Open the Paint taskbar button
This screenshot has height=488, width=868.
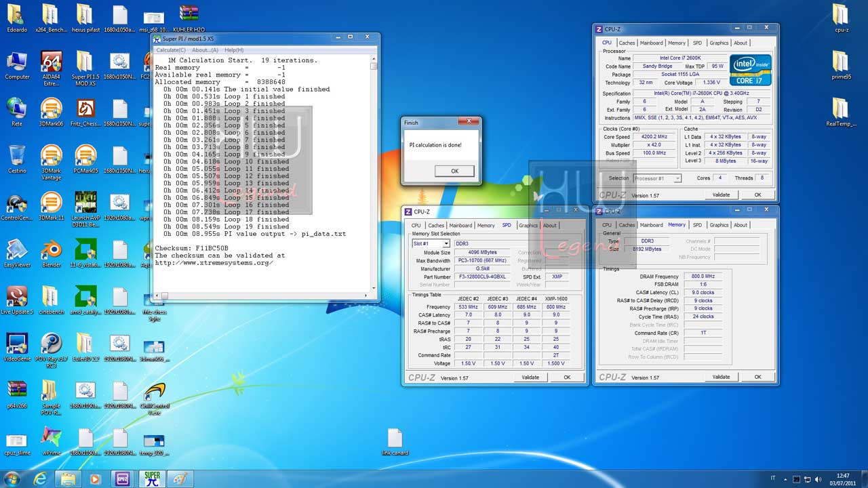tap(180, 479)
